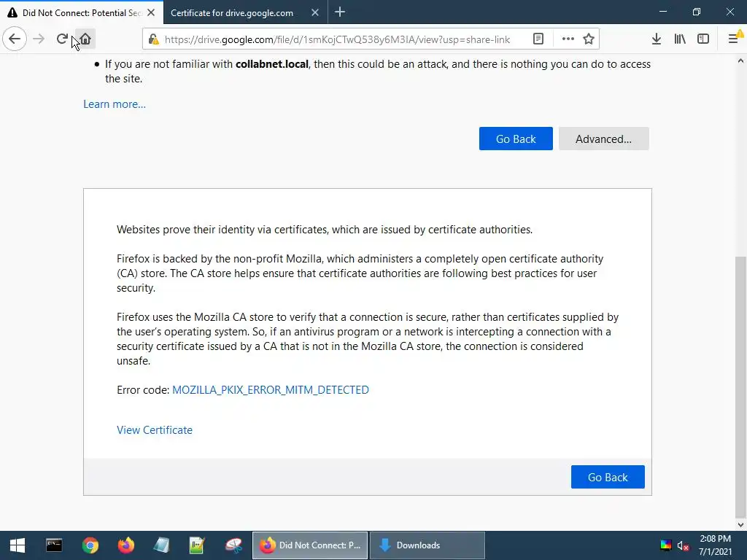Open the Downloads toolbar arrow
The width and height of the screenshot is (747, 560).
click(x=657, y=39)
